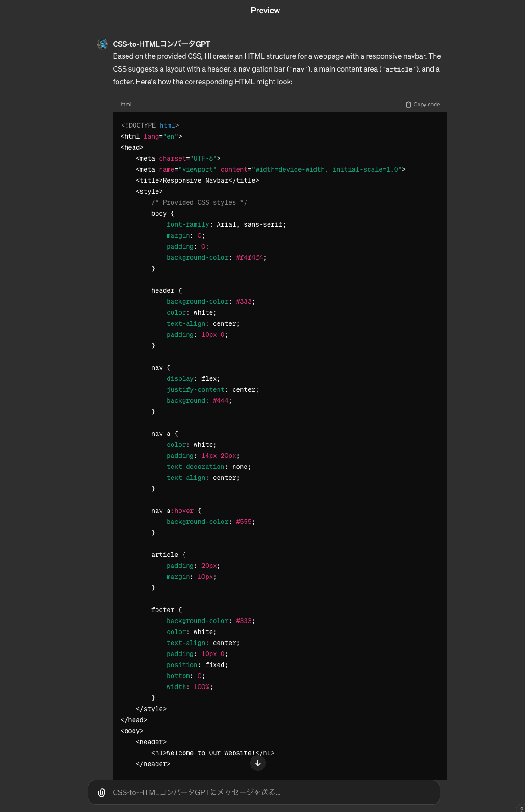The image size is (525, 812).
Task: Click the 'width: 100%;' line
Action: pyautogui.click(x=190, y=687)
